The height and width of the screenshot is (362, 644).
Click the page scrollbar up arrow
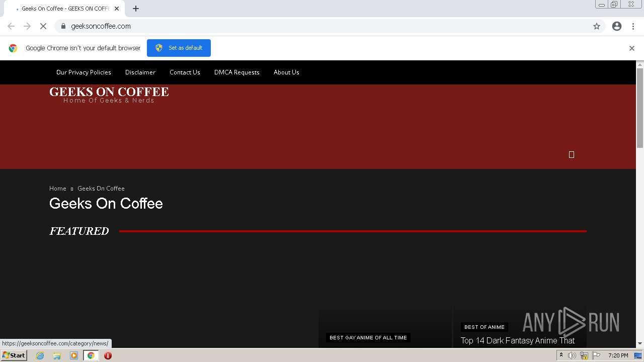640,64
